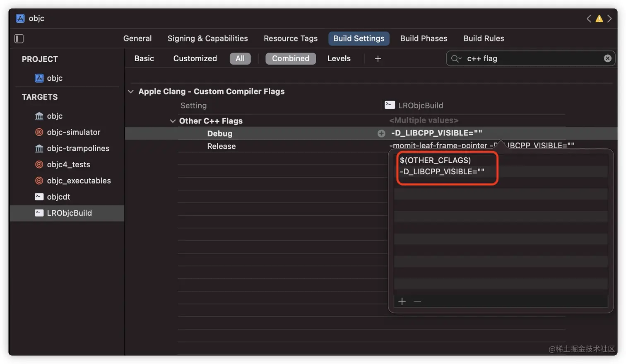The image size is (626, 364).
Task: Collapse Apple Clang Custom Compiler Flags section
Action: point(131,92)
